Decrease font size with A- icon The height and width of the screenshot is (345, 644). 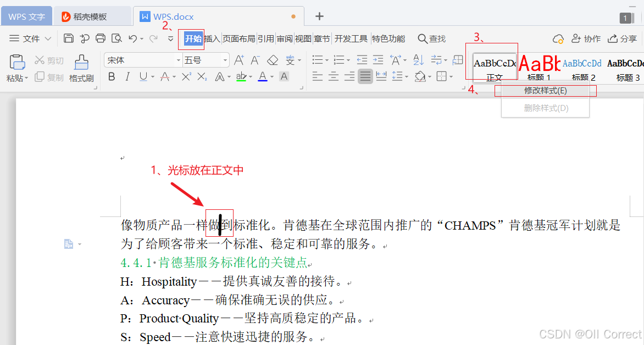click(256, 60)
